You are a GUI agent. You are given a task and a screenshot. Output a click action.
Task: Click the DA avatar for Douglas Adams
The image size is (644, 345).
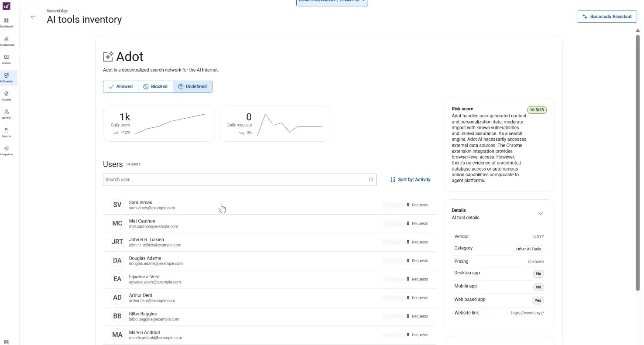[x=117, y=260]
